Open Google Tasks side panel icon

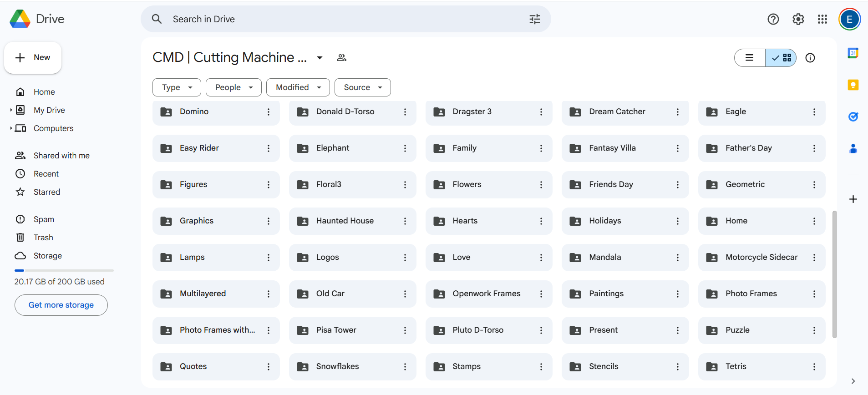(x=853, y=116)
